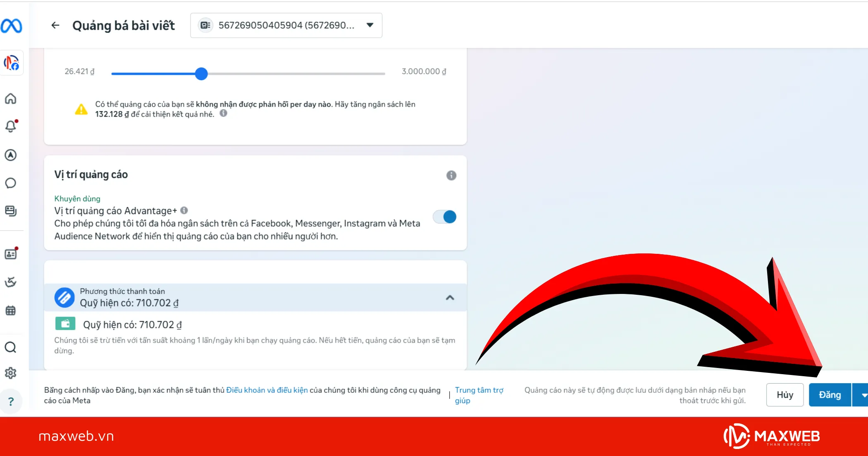The height and width of the screenshot is (456, 868).
Task: Open the Help question mark icon
Action: coord(11,401)
